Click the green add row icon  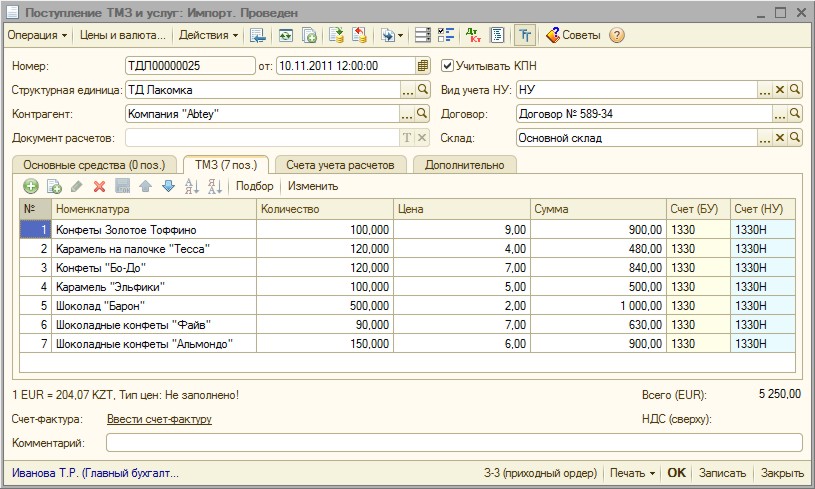coord(30,186)
